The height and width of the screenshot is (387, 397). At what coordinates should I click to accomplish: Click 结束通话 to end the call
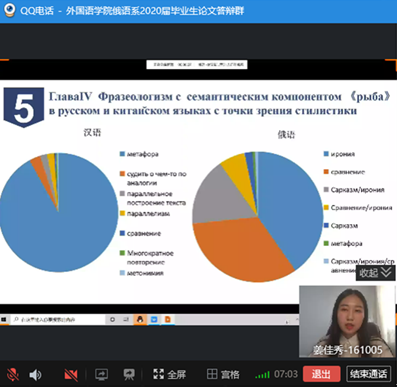[x=368, y=374]
